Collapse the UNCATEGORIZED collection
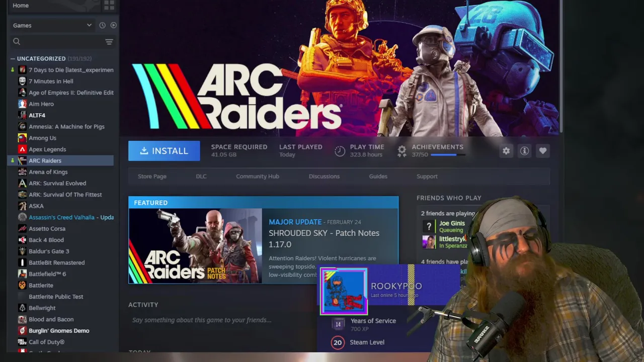 coord(13,58)
